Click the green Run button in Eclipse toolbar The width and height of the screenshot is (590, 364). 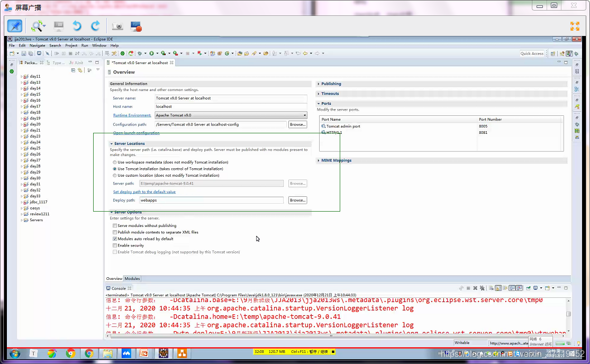[152, 53]
